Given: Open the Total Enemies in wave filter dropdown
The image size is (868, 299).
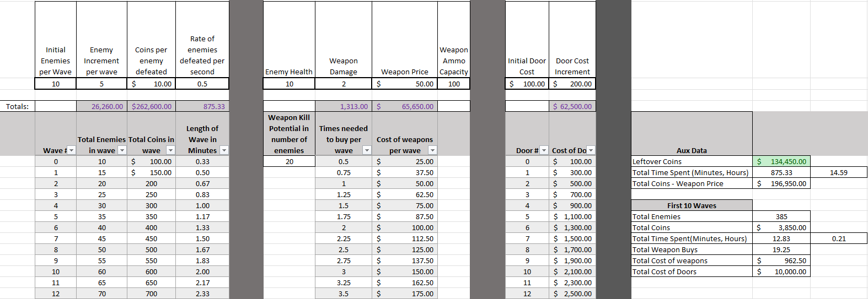Looking at the screenshot, I should click(x=122, y=150).
